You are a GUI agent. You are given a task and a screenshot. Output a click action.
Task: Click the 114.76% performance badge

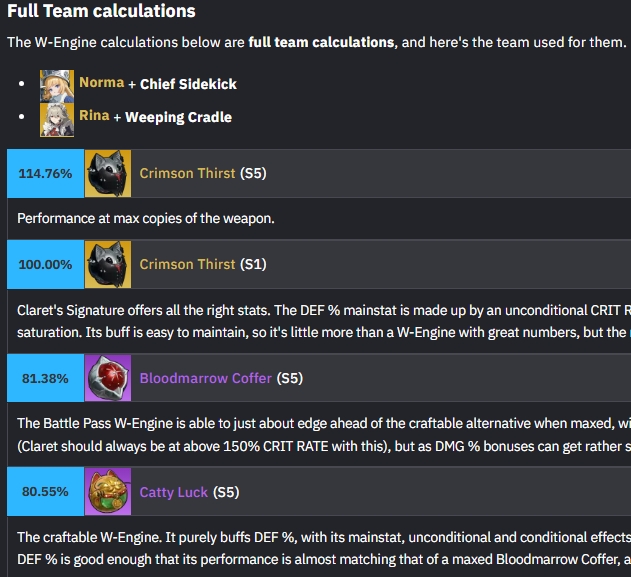45,173
